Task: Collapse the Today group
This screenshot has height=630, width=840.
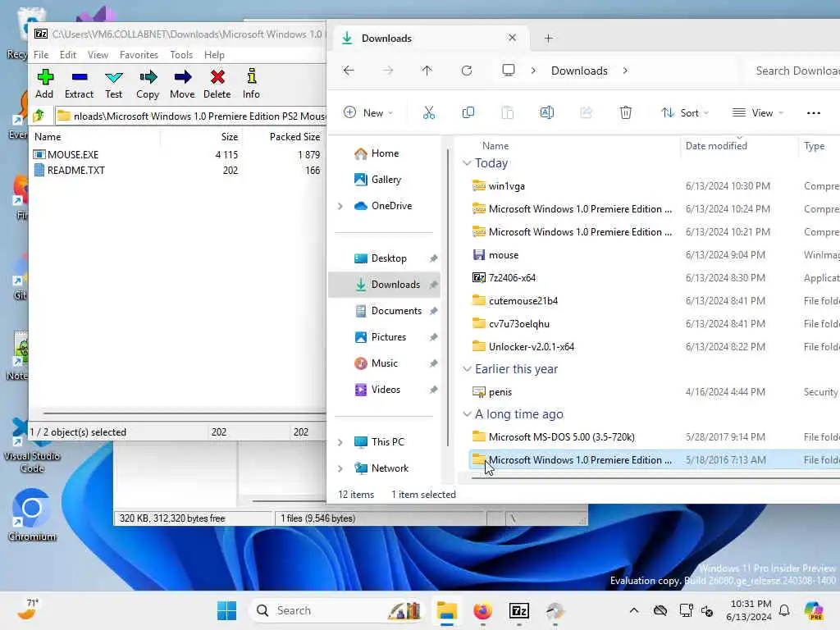Action: 467,163
